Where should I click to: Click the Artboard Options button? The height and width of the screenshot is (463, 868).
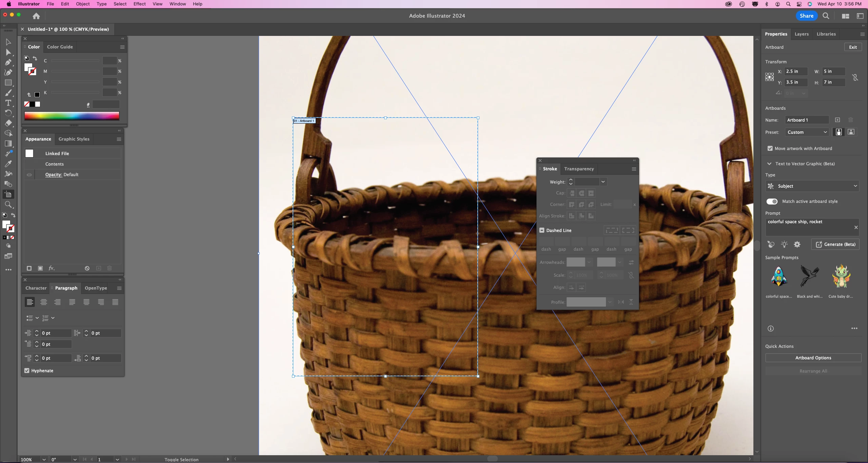click(813, 358)
